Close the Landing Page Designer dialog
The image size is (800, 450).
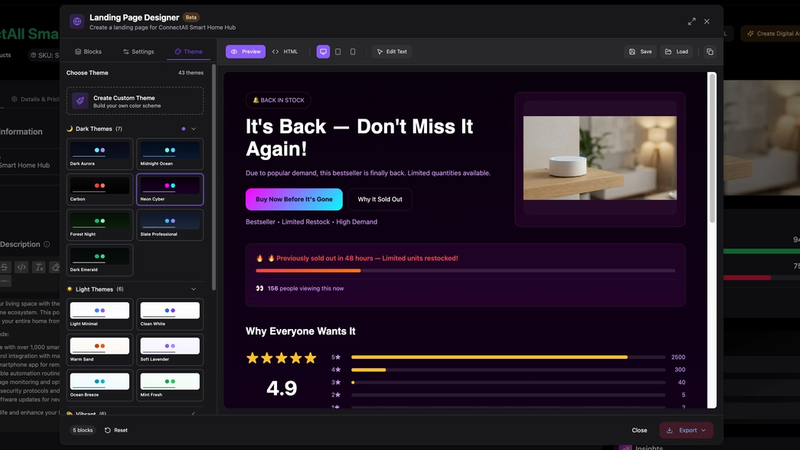pos(707,21)
